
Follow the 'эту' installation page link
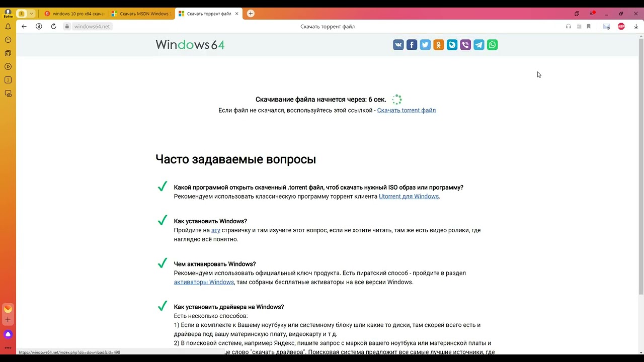(x=216, y=230)
